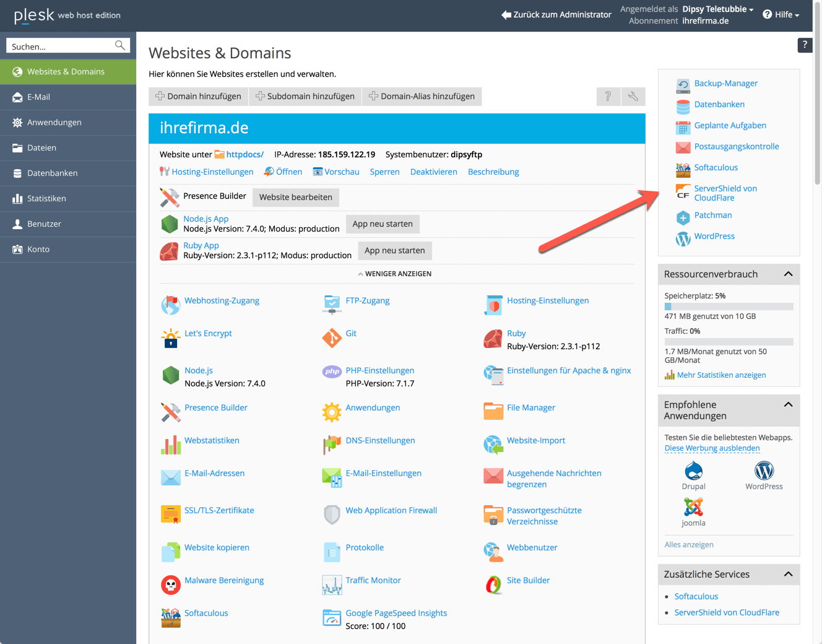Screen dimensions: 822x644
Task: Click the Let's Encrypt icon
Action: click(170, 338)
